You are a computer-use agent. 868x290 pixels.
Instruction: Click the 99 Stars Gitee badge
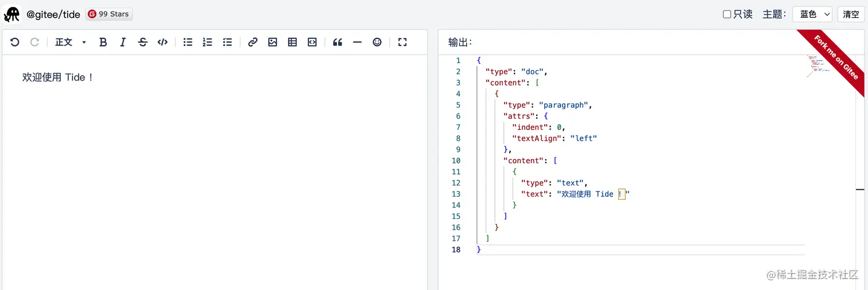[x=109, y=14]
